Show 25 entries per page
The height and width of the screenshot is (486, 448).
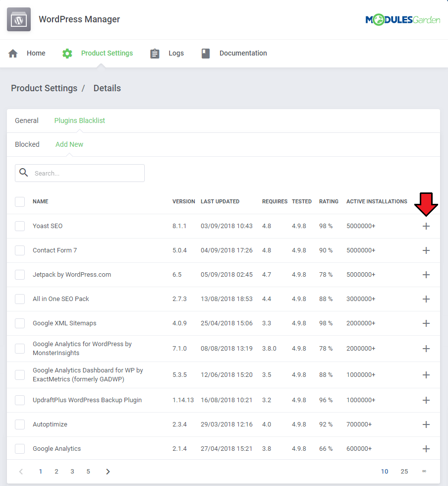404,472
